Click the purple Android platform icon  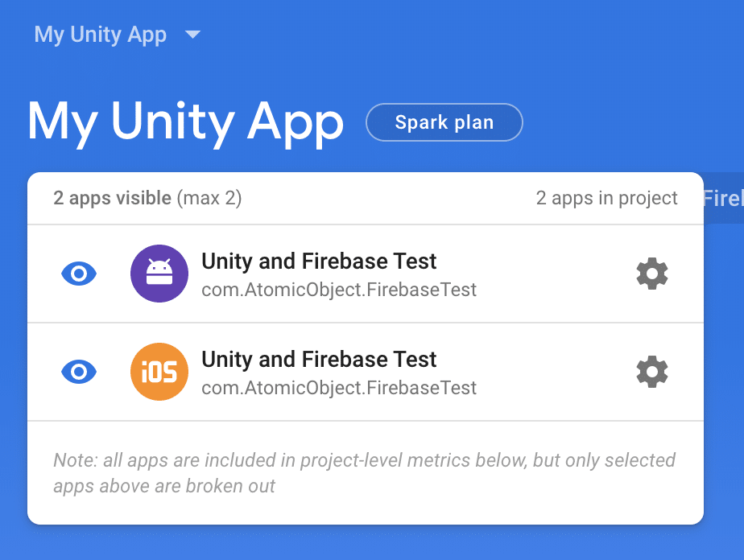click(x=159, y=274)
